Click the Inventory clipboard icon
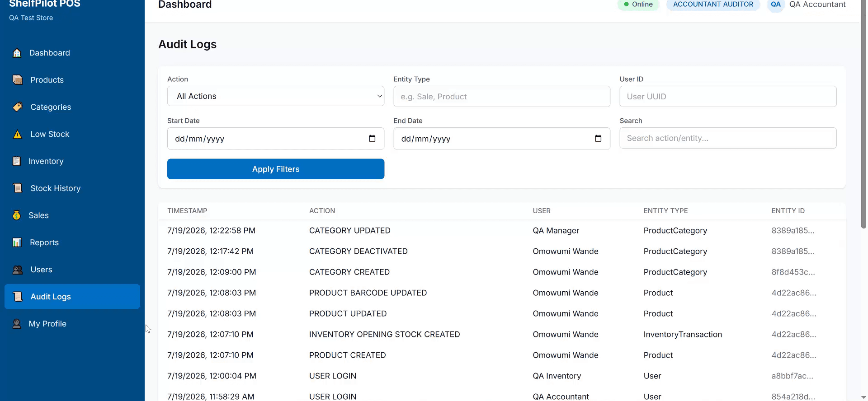 17,161
